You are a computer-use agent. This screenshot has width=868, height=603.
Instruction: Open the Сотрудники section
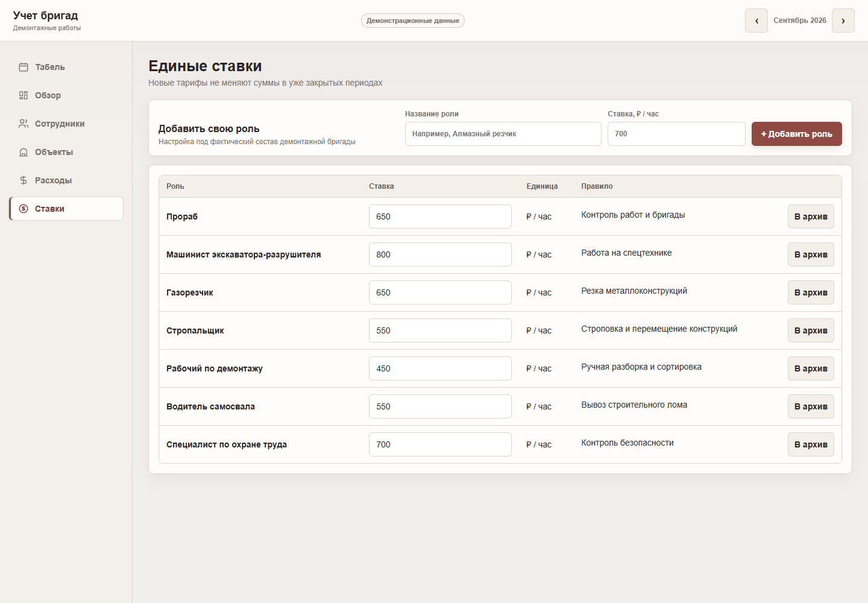click(x=66, y=124)
